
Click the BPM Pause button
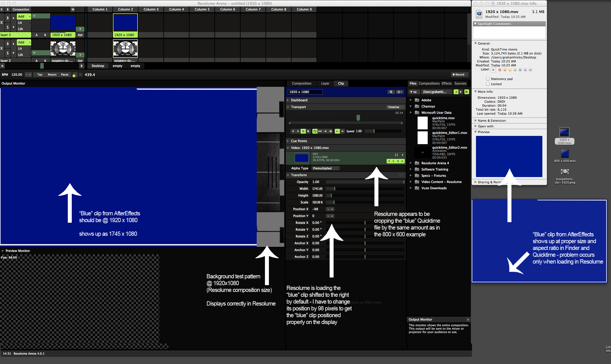(65, 75)
